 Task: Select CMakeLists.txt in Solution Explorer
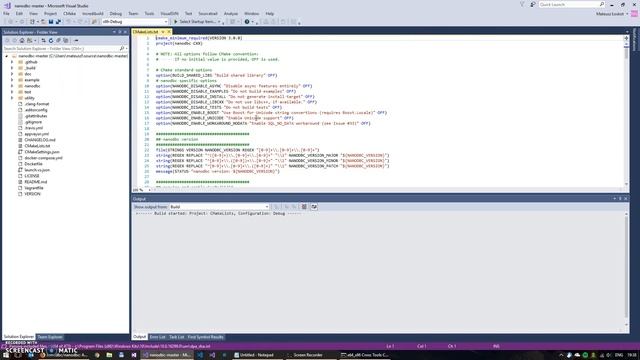pyautogui.click(x=37, y=146)
